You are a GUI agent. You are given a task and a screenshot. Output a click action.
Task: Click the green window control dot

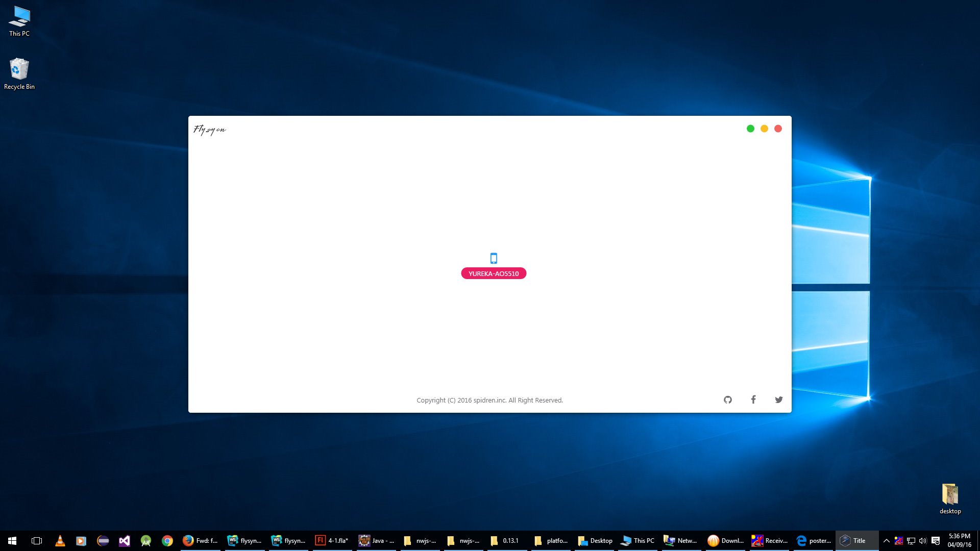tap(750, 129)
